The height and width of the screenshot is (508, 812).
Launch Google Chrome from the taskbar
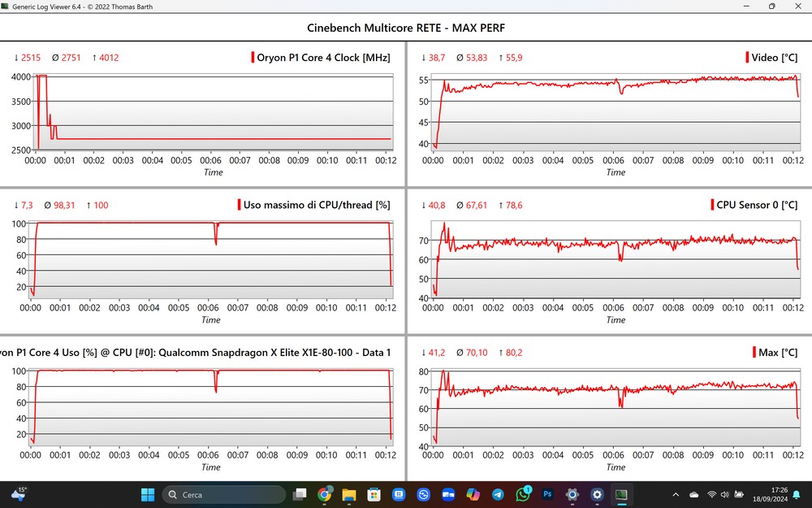[x=324, y=494]
